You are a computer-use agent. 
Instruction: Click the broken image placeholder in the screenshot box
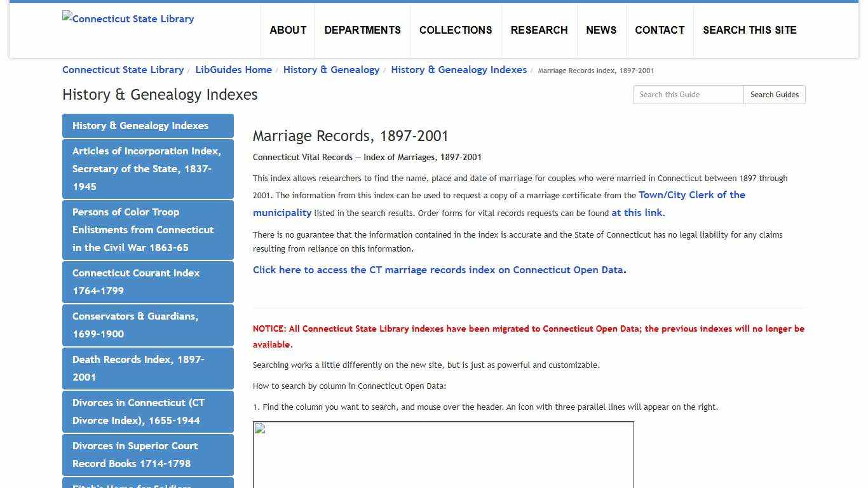[x=259, y=428]
